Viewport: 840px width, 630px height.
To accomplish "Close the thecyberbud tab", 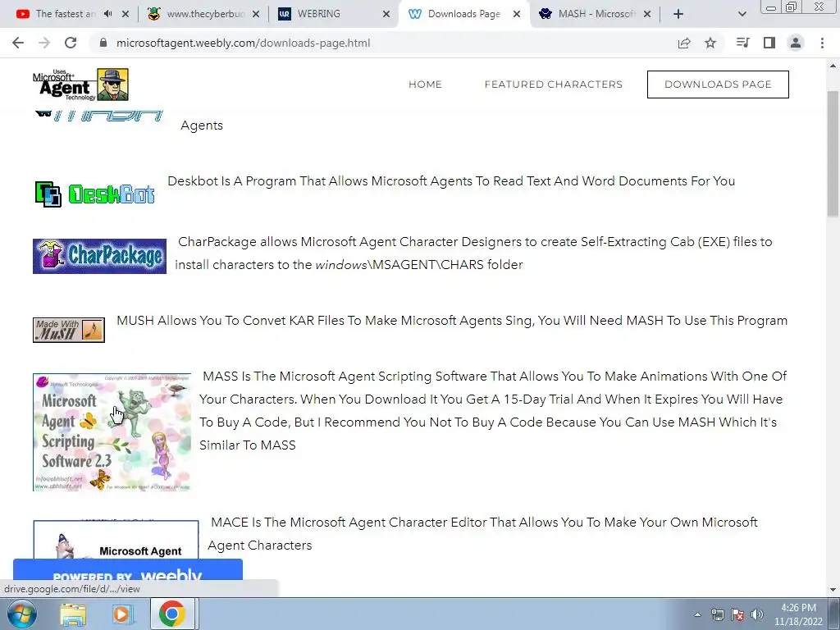I will click(x=256, y=14).
